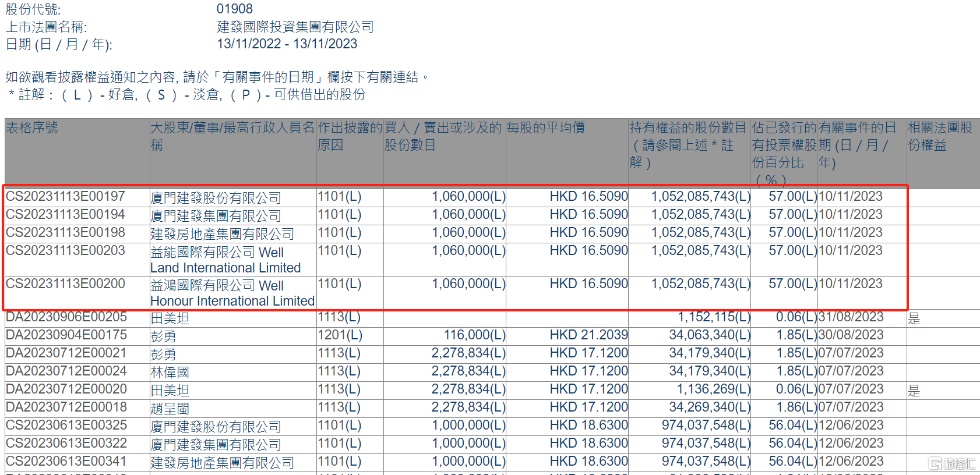Click holdings 34,269,340(L)
The image size is (980, 475).
tap(710, 407)
